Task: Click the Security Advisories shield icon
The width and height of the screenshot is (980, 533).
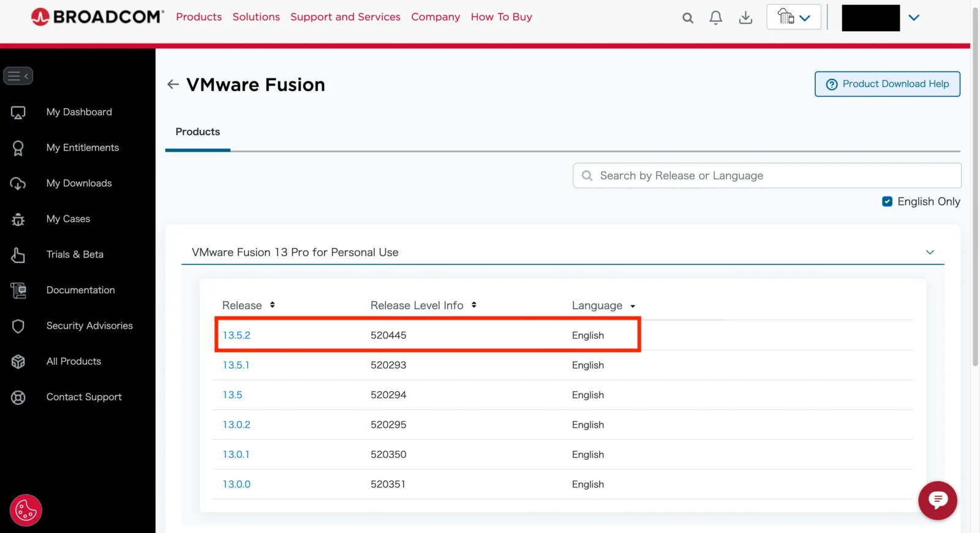Action: pyautogui.click(x=18, y=326)
